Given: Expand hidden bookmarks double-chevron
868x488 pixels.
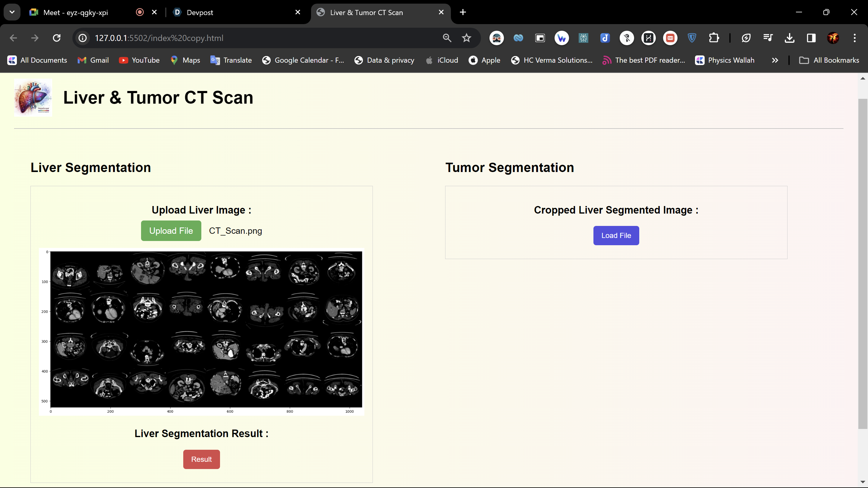Looking at the screenshot, I should click(x=775, y=60).
